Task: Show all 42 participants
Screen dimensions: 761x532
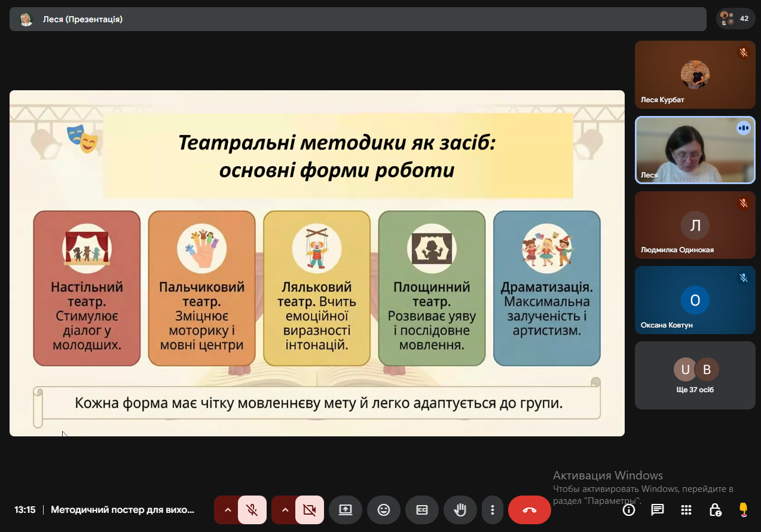Action: 735,19
